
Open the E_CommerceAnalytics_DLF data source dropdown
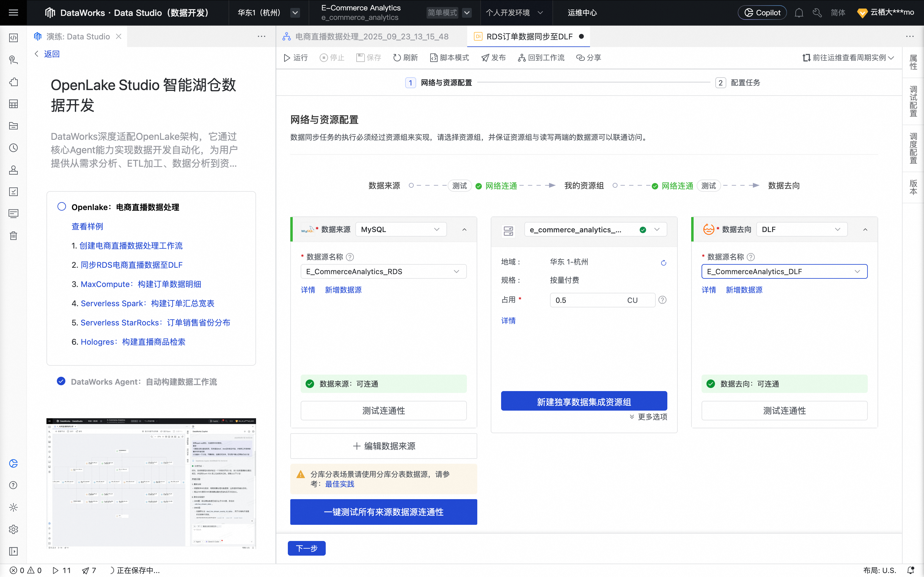click(x=784, y=271)
